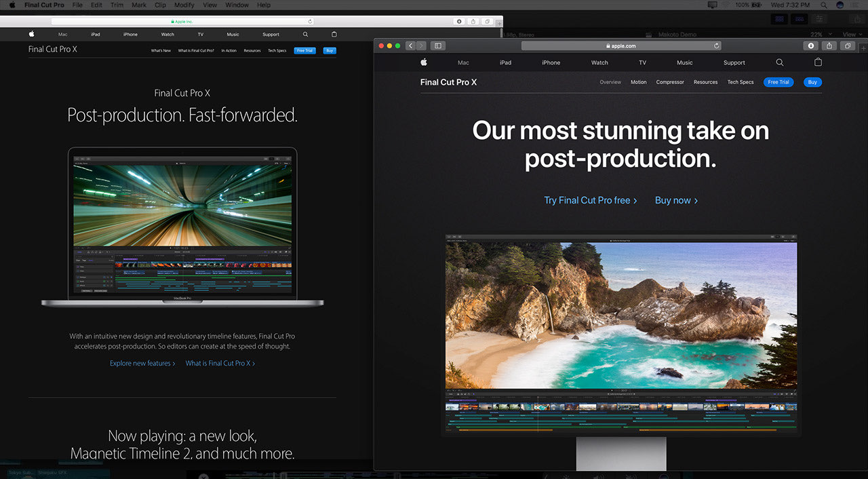Show downloads in the dark Safari window

click(811, 45)
